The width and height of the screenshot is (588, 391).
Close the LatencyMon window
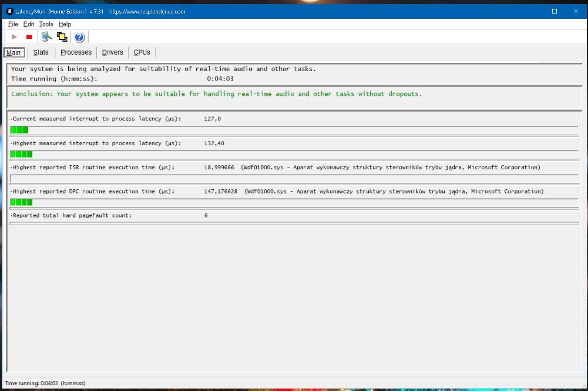(576, 11)
